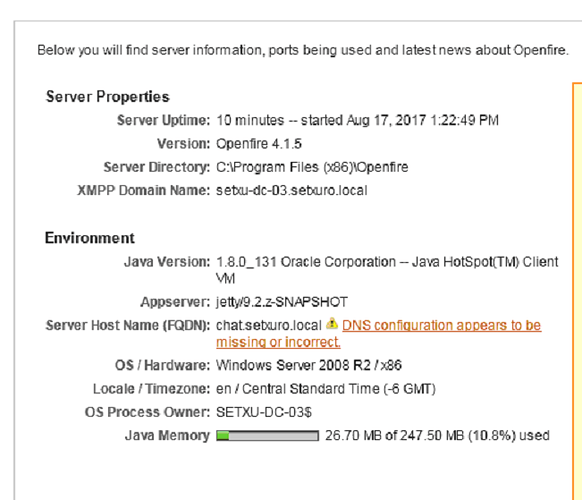Click the jetty/9.2.z-SNAPSHOT appserver value

[282, 302]
